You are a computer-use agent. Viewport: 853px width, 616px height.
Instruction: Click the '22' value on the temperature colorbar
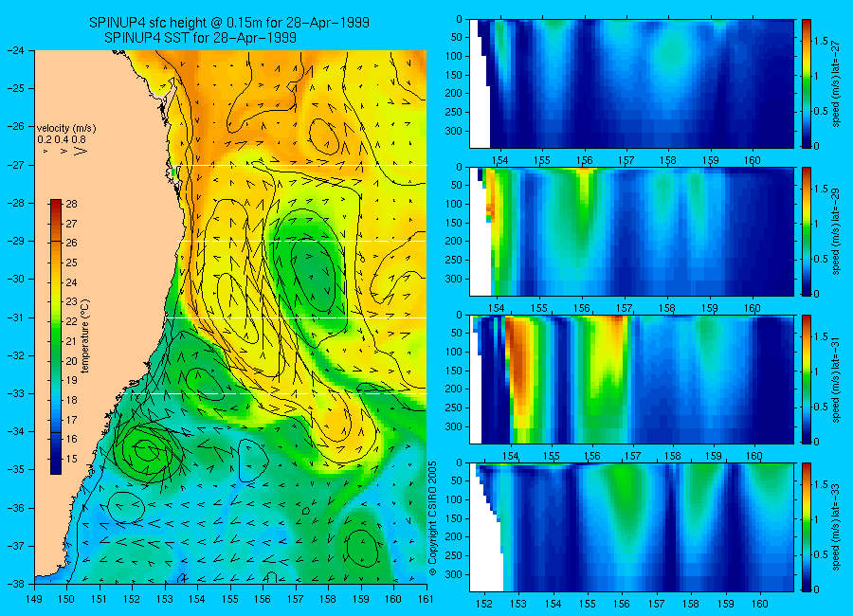[71, 321]
